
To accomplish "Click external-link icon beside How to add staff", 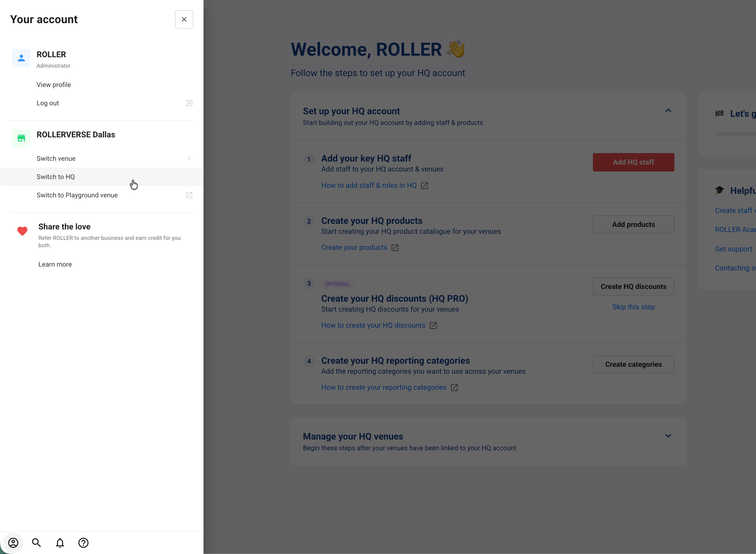I will point(424,186).
